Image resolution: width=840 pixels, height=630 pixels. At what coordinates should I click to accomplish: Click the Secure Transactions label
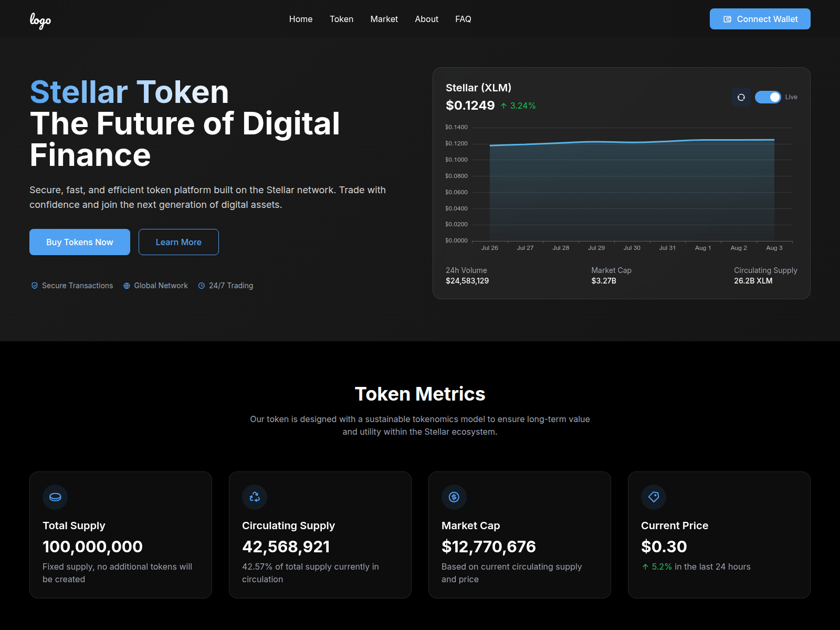tap(77, 286)
